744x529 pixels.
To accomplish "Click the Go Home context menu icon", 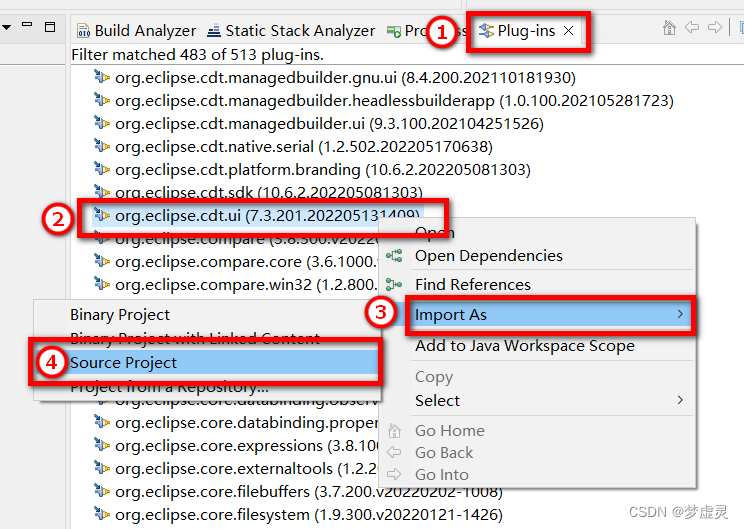I will coord(394,431).
